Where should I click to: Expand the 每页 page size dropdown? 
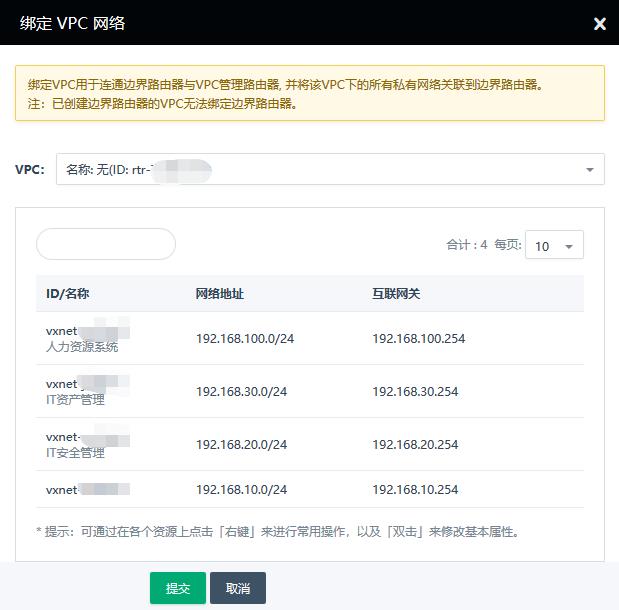click(x=554, y=246)
